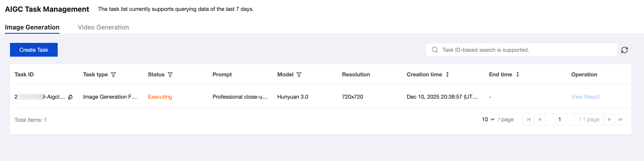Open the Task type filter icon

113,75
